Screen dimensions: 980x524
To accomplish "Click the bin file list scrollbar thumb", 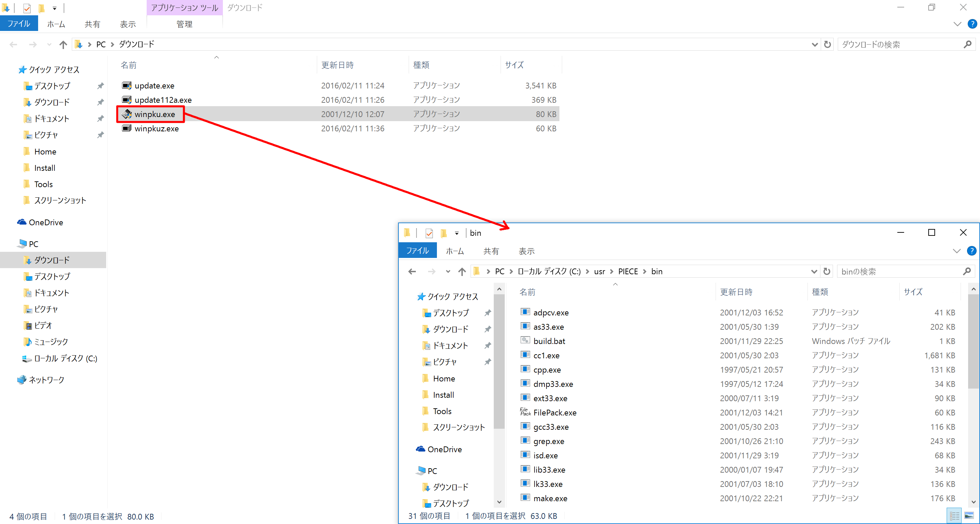I will point(973,341).
